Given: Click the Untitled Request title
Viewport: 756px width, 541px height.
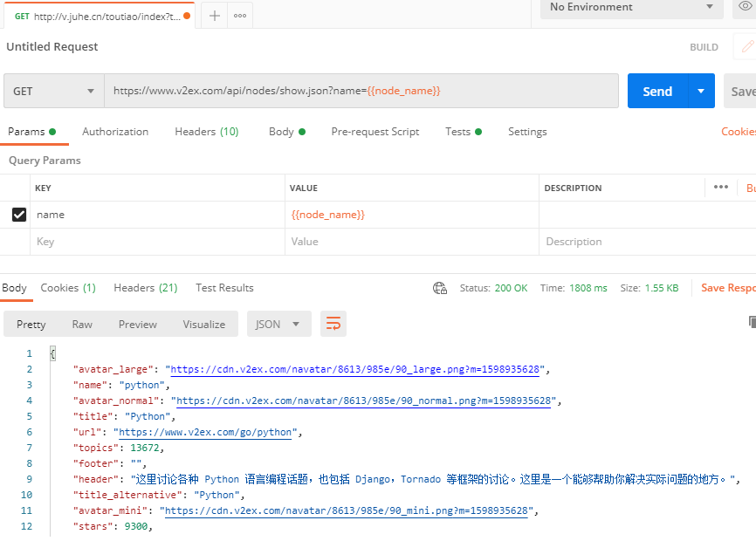Looking at the screenshot, I should click(x=52, y=47).
